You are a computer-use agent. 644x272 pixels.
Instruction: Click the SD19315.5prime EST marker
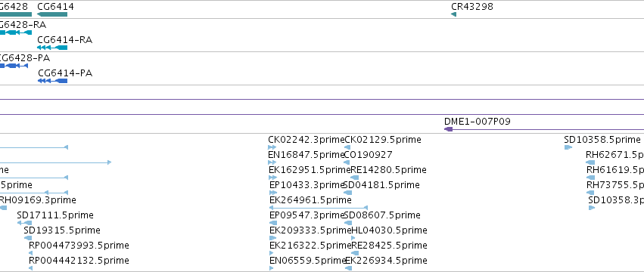click(x=28, y=238)
